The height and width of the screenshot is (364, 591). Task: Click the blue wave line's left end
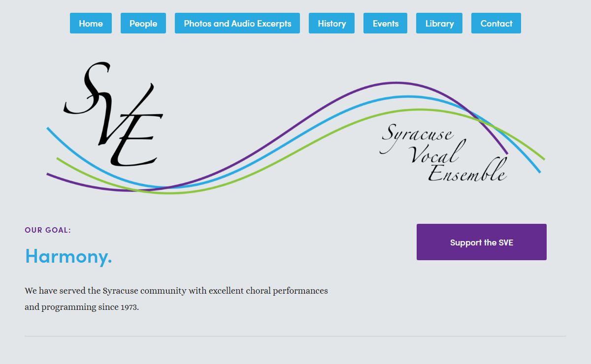tap(48, 129)
